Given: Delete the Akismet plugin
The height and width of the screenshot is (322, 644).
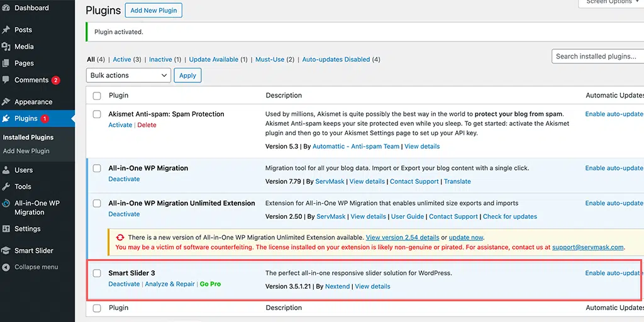Looking at the screenshot, I should pyautogui.click(x=147, y=125).
